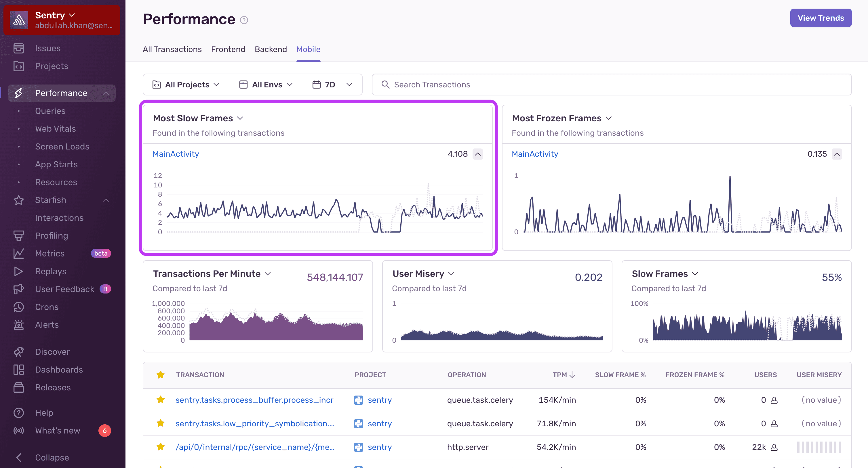The width and height of the screenshot is (868, 468).
Task: Click the Alerts icon in sidebar
Action: click(19, 324)
